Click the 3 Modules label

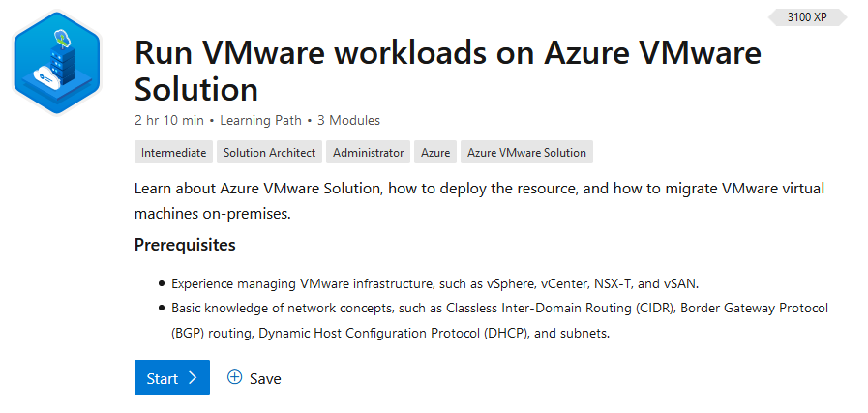348,120
